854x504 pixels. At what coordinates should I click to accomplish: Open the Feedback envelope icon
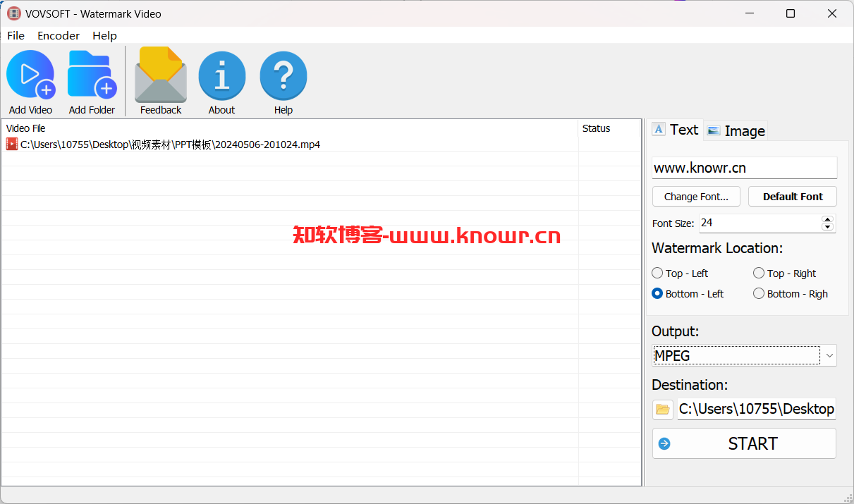[x=161, y=75]
